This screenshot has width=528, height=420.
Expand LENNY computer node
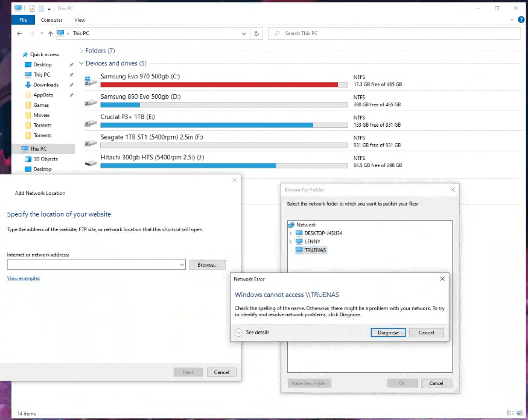click(291, 241)
